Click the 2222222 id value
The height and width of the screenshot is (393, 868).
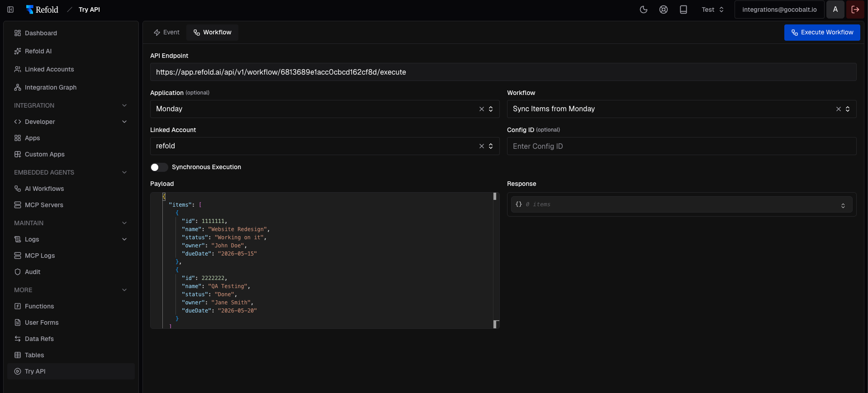pos(213,278)
